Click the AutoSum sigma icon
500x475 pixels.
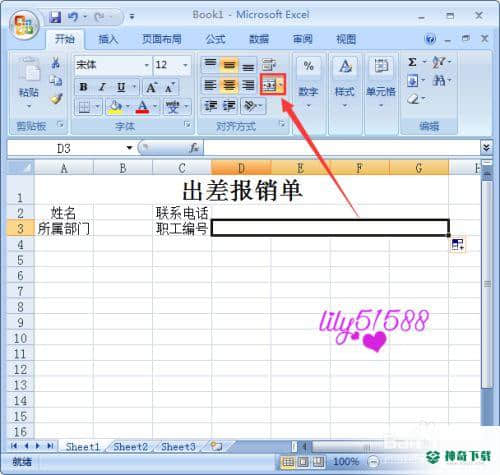pos(412,62)
